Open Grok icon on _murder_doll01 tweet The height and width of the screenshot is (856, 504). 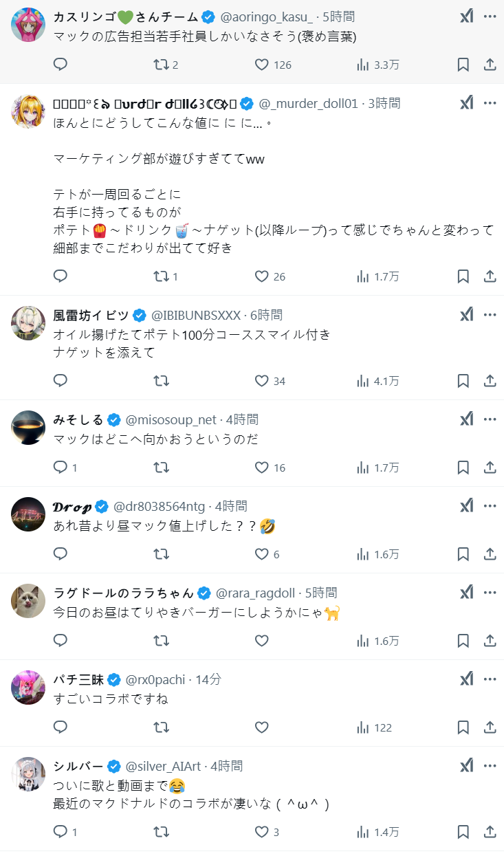467,103
